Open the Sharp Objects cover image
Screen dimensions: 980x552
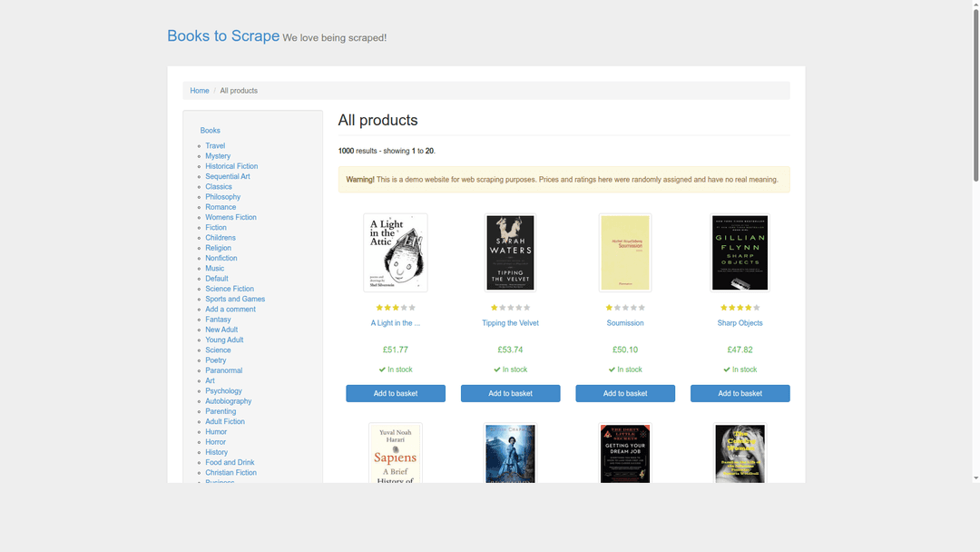(740, 252)
